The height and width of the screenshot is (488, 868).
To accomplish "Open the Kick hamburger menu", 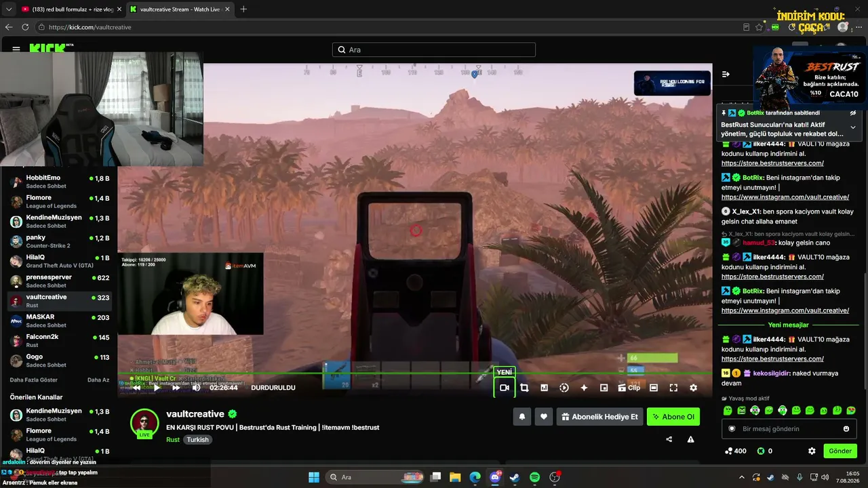I will coord(16,49).
